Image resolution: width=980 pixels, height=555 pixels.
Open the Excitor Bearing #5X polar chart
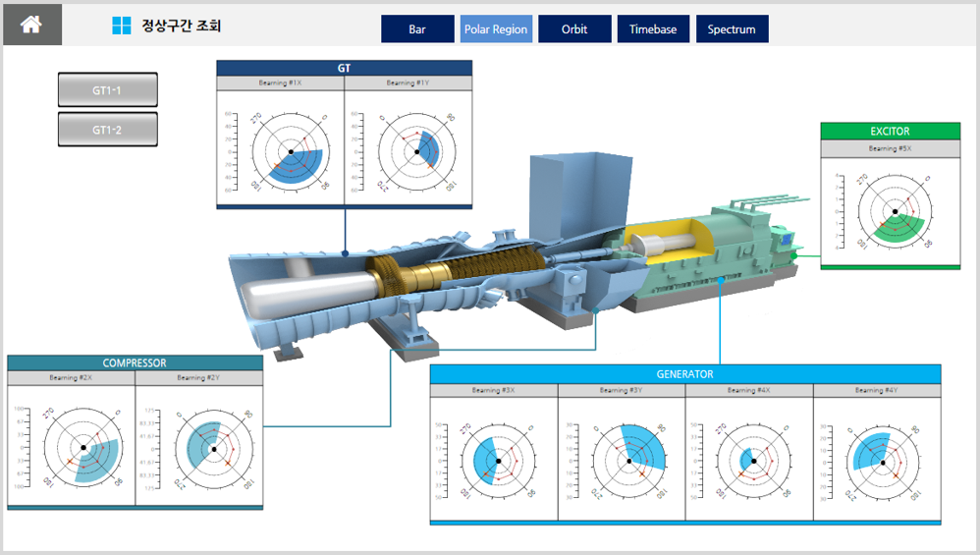pyautogui.click(x=895, y=211)
